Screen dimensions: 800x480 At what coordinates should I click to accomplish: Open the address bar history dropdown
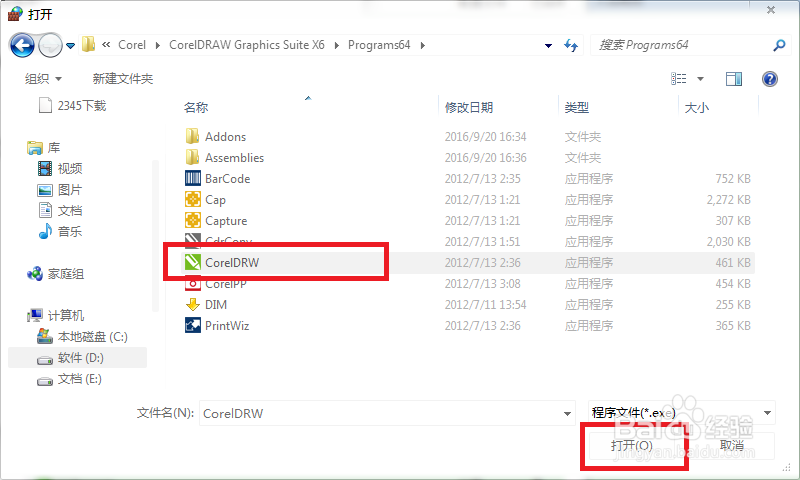pyautogui.click(x=548, y=46)
